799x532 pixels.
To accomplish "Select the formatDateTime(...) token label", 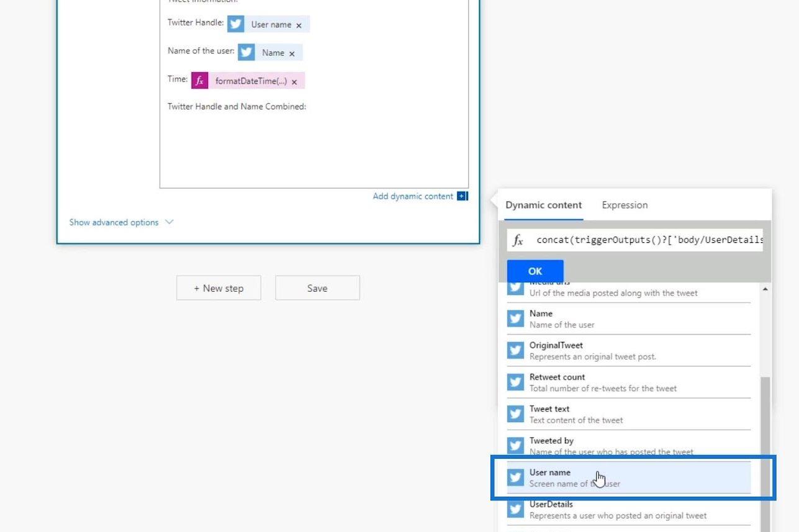I will point(251,81).
